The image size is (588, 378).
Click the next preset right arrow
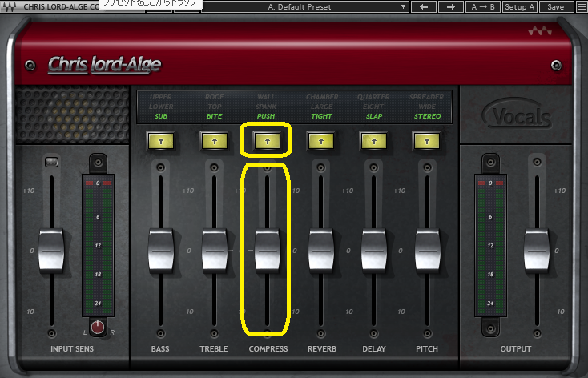(x=450, y=6)
